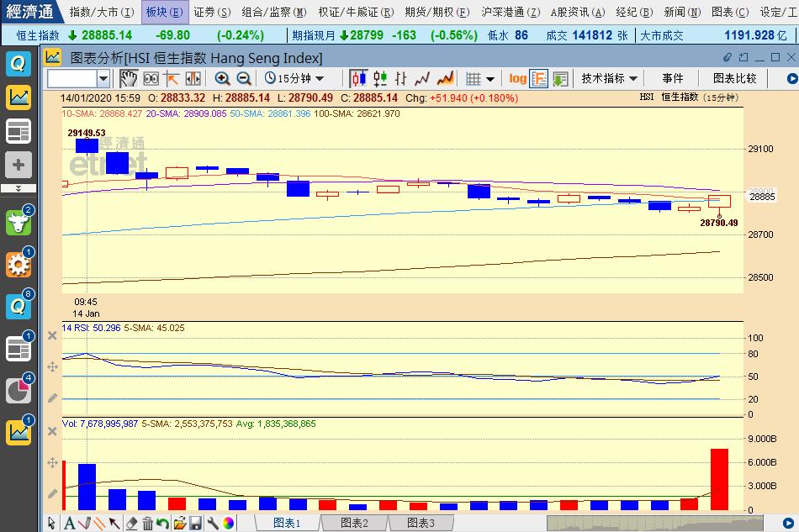The height and width of the screenshot is (532, 799).
Task: Open the top Q quote sidebar icon
Action: pyautogui.click(x=19, y=64)
